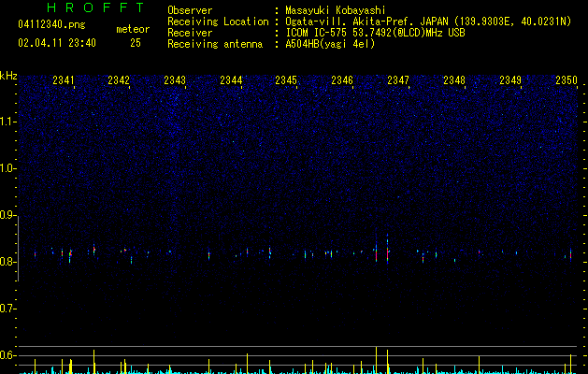Click the 0.9 frequency axis label
The height and width of the screenshot is (374, 588).
7,215
